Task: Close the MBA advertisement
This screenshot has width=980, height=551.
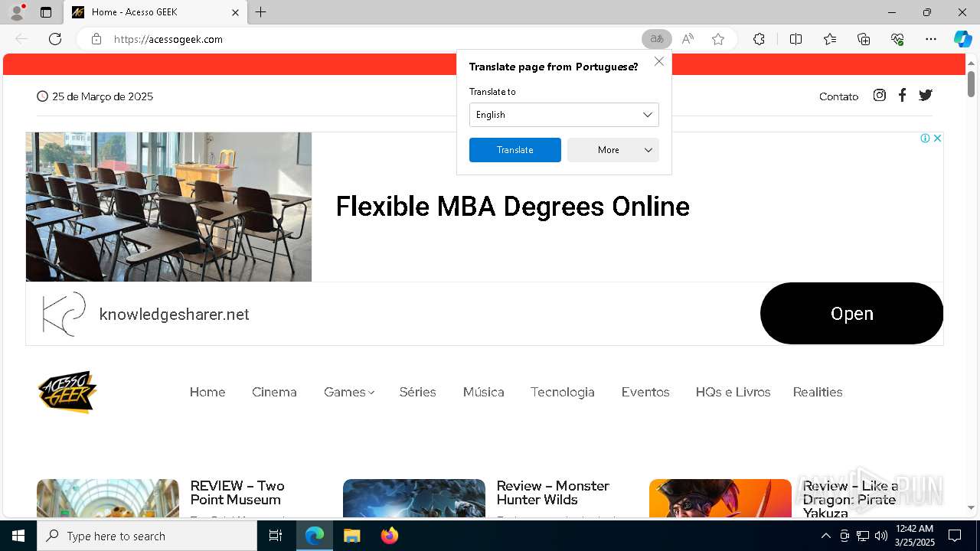Action: 937,139
